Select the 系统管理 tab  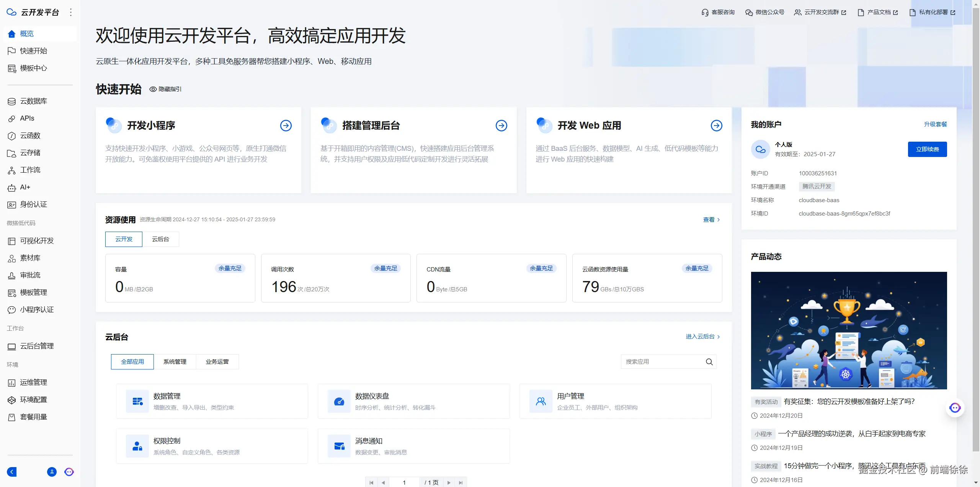click(175, 362)
